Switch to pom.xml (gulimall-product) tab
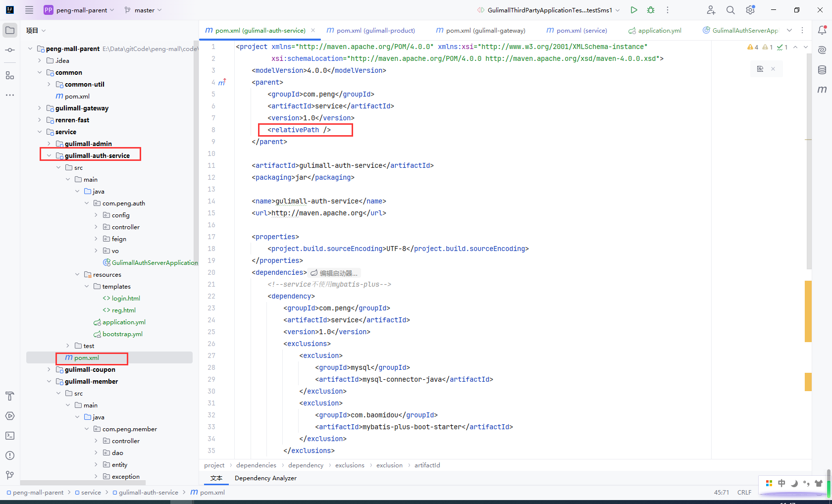Viewport: 832px width, 504px height. 371,30
